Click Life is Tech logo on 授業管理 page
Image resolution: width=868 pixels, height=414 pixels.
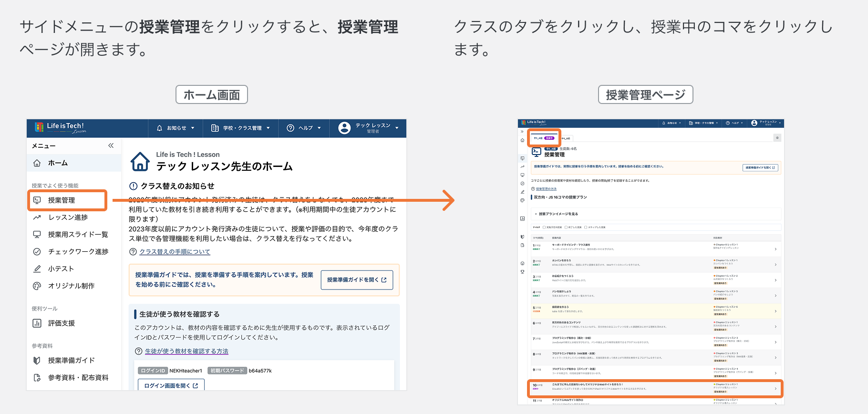click(533, 123)
